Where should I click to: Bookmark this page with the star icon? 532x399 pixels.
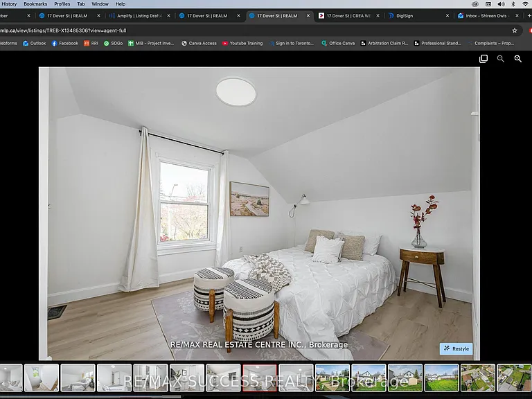point(515,30)
